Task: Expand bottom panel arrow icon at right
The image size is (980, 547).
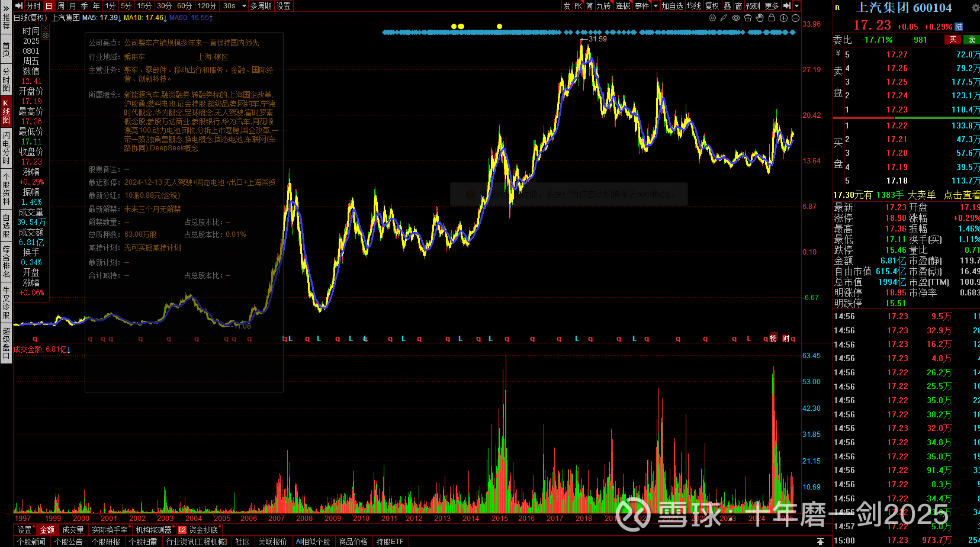Action: pos(820,542)
